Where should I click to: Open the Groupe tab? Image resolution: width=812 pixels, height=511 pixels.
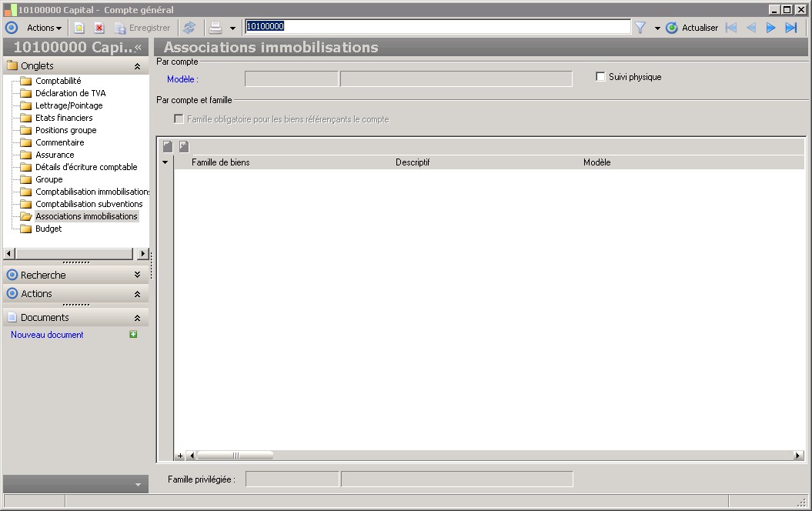click(48, 179)
